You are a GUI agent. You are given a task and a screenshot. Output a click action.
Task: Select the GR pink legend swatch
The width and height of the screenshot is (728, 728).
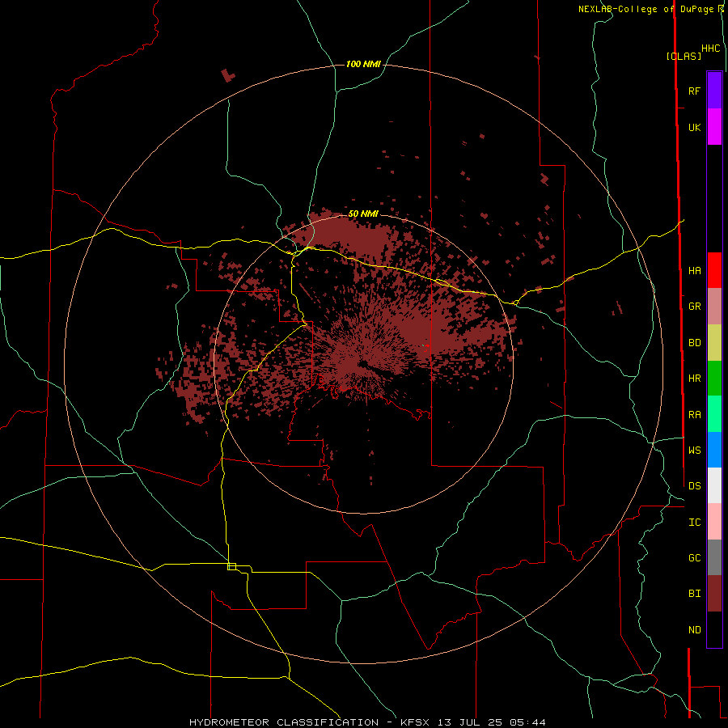click(714, 307)
